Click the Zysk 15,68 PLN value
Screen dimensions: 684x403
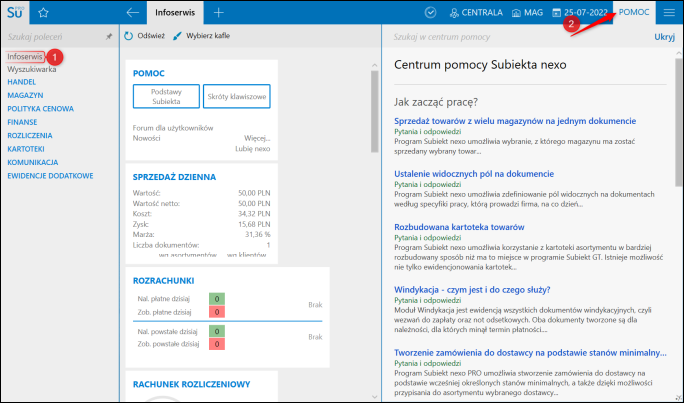pyautogui.click(x=254, y=224)
